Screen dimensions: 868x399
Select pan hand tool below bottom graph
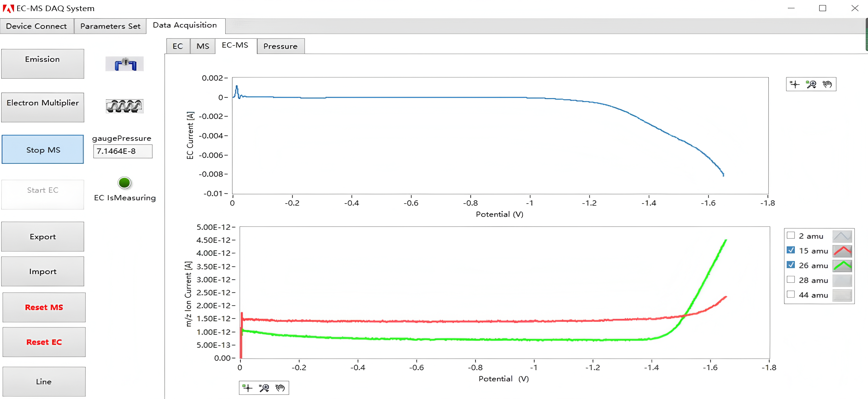tap(280, 388)
